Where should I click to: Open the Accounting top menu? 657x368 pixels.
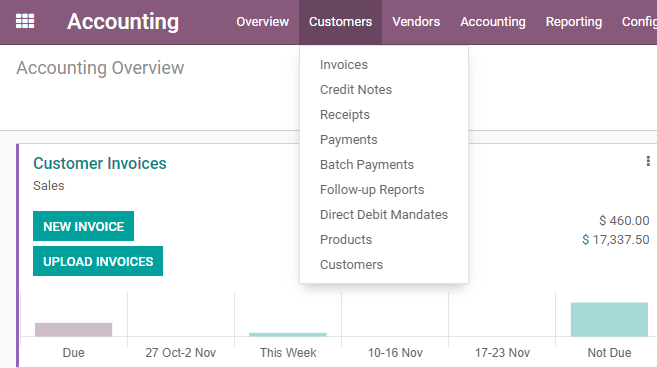coord(493,22)
